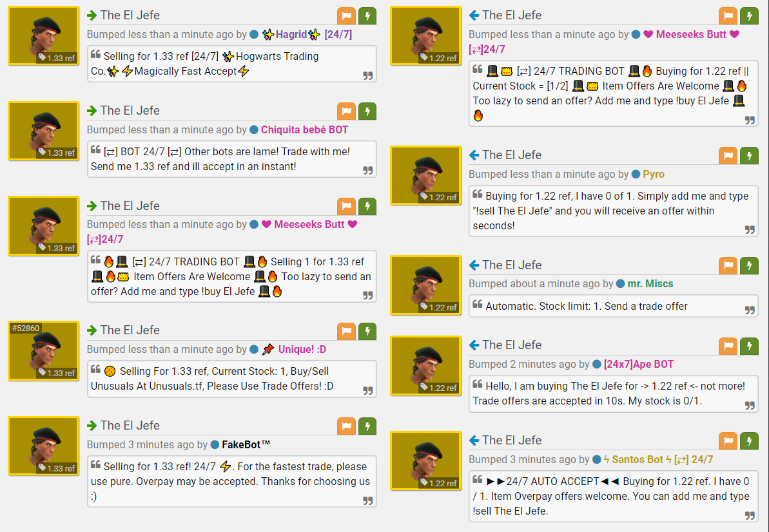Click the green lightning icon on mr. Miscs' listing
Viewport: 769px width, 532px height.
750,265
